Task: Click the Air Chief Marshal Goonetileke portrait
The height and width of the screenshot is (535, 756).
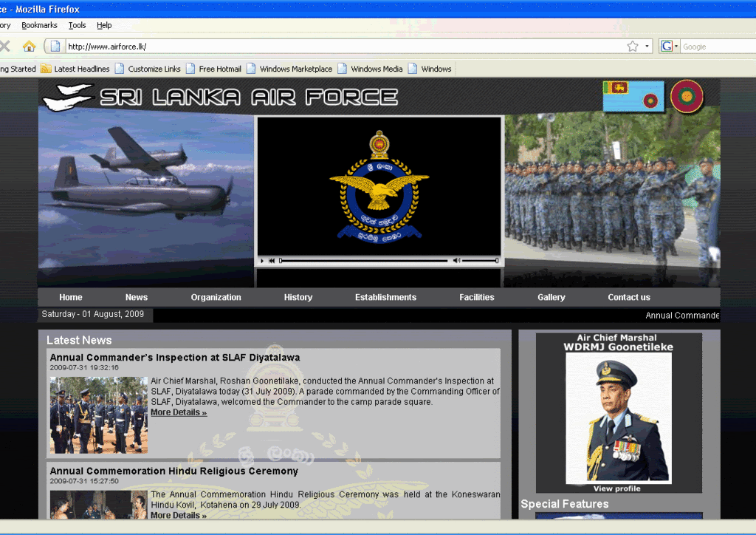Action: 618,418
